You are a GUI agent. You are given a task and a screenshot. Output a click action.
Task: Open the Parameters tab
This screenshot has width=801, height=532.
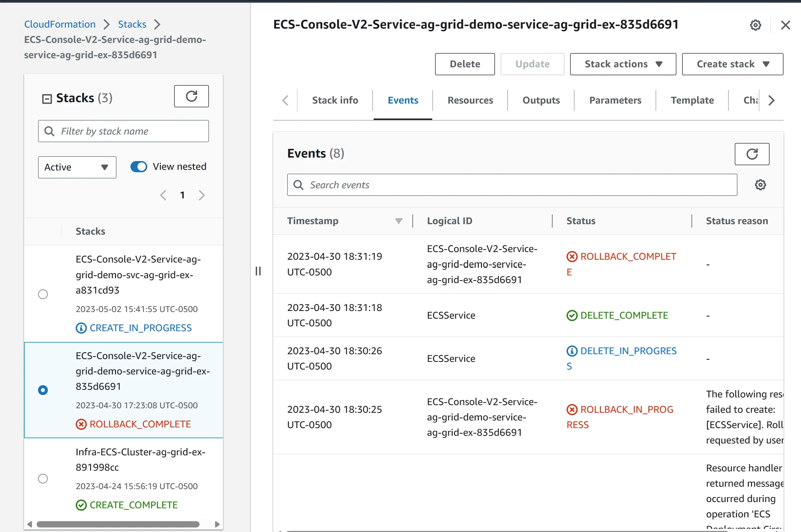tap(615, 100)
